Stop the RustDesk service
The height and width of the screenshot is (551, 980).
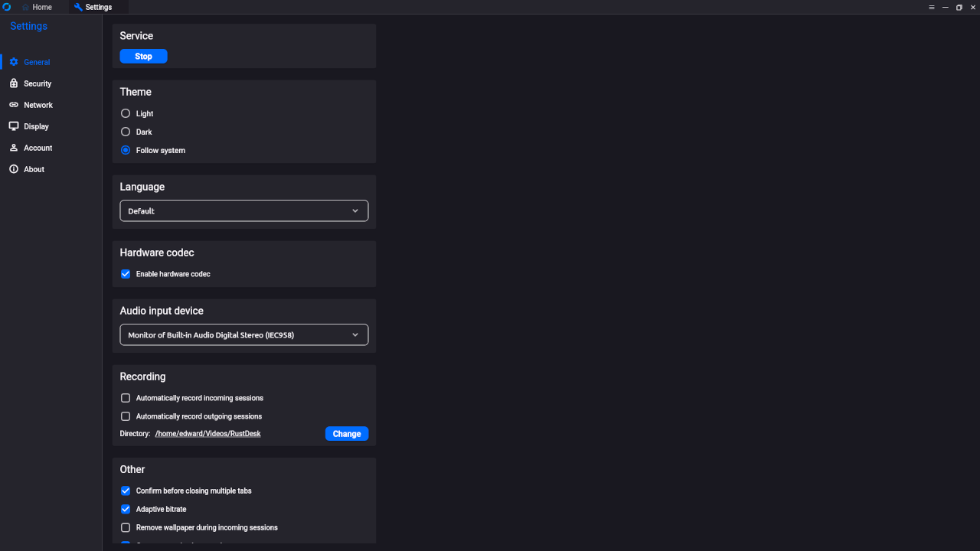143,57
